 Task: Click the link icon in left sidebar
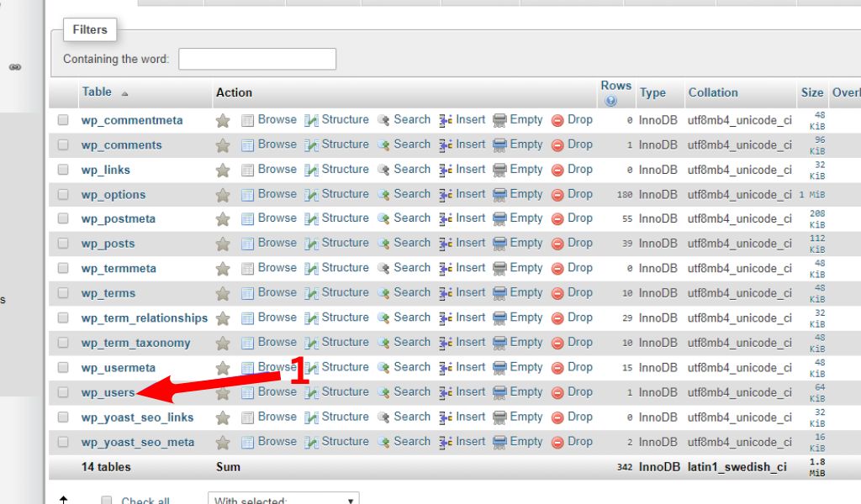click(15, 67)
